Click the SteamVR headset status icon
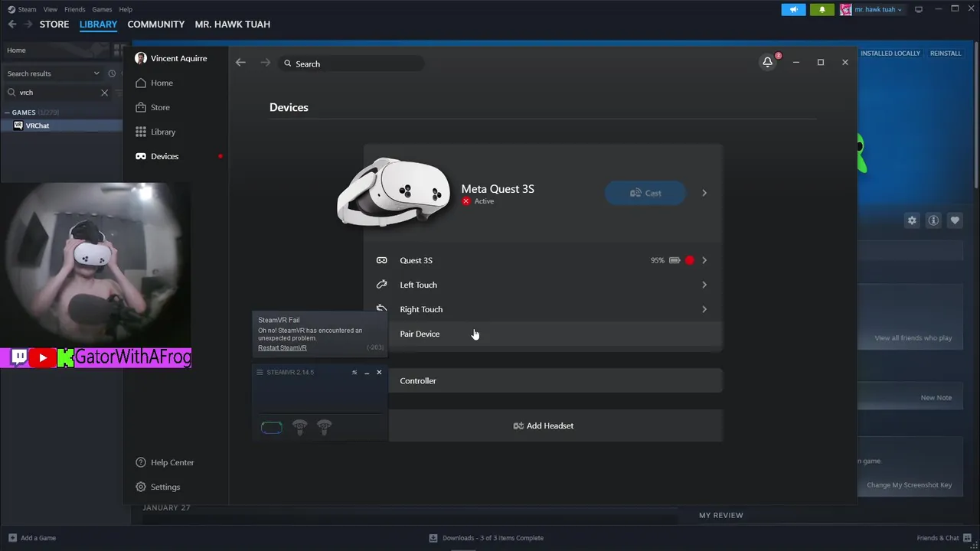This screenshot has height=551, width=980. (x=272, y=428)
